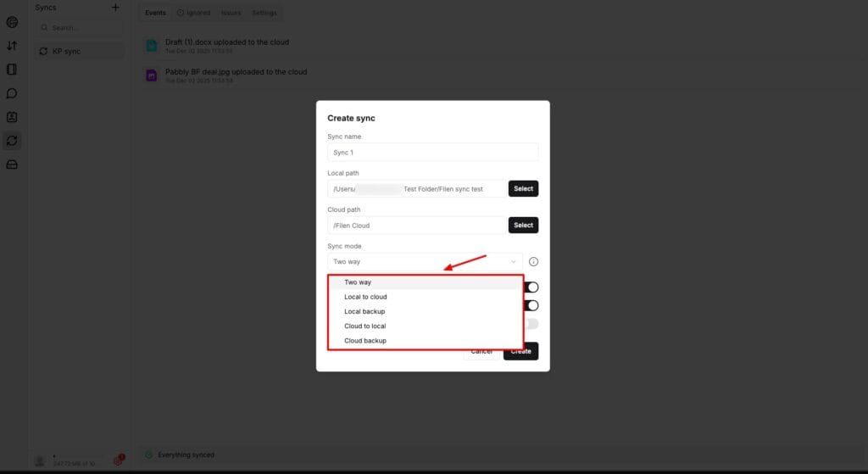Open the Sync mode dropdown showing Two way
The height and width of the screenshot is (474, 868).
pyautogui.click(x=425, y=261)
